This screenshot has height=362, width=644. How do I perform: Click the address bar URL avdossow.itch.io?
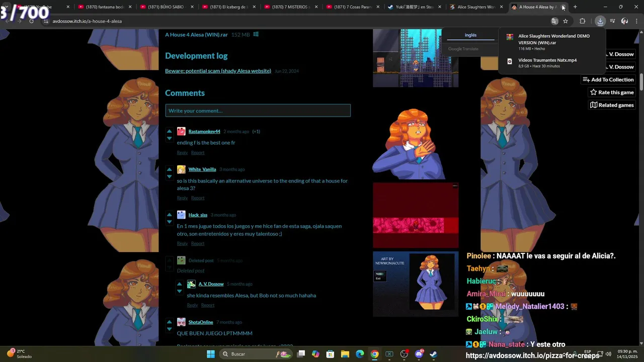tap(87, 21)
